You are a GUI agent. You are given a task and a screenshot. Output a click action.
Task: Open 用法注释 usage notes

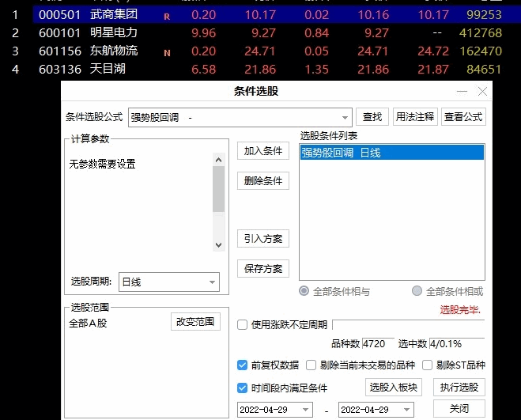[415, 117]
